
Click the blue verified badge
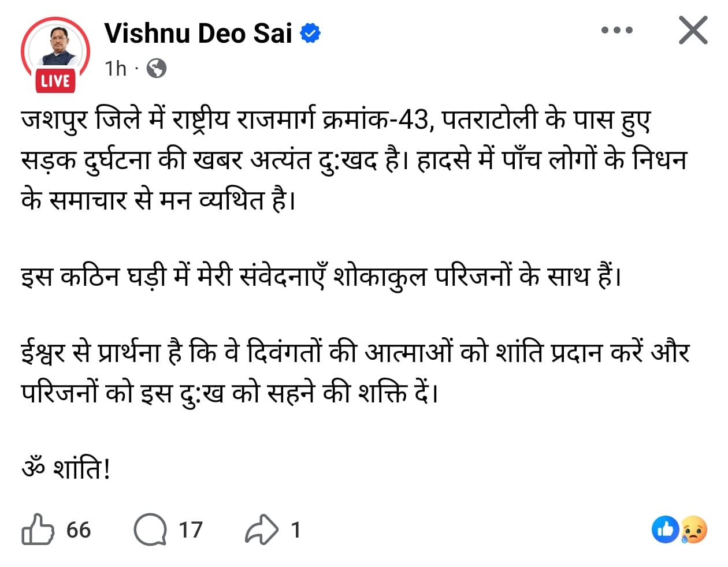point(311,33)
